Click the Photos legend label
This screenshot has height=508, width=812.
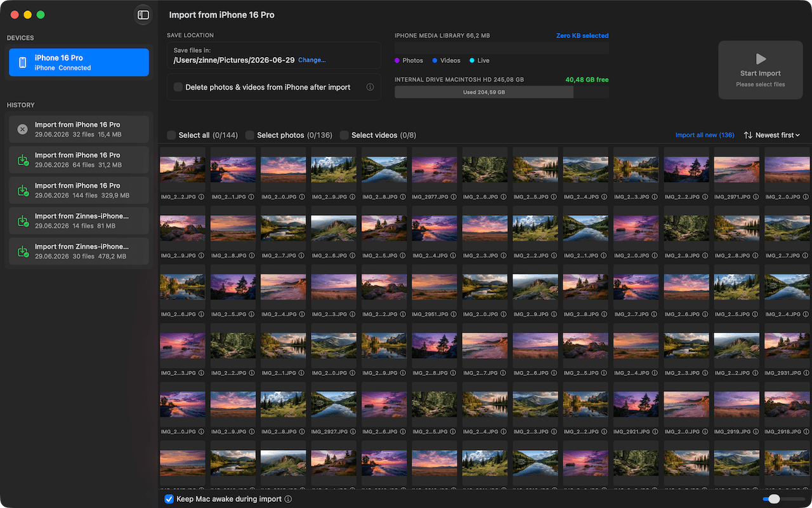412,60
